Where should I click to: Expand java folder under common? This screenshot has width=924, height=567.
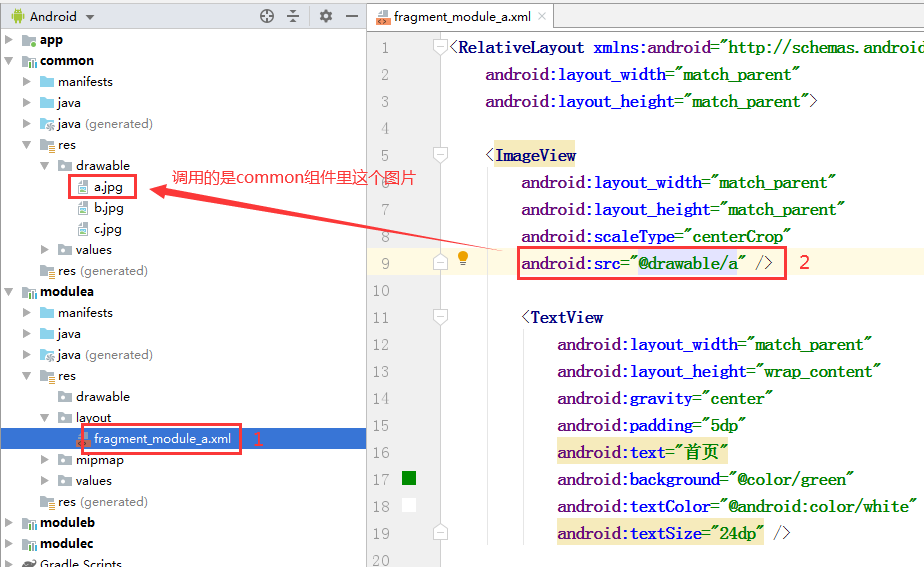[27, 103]
